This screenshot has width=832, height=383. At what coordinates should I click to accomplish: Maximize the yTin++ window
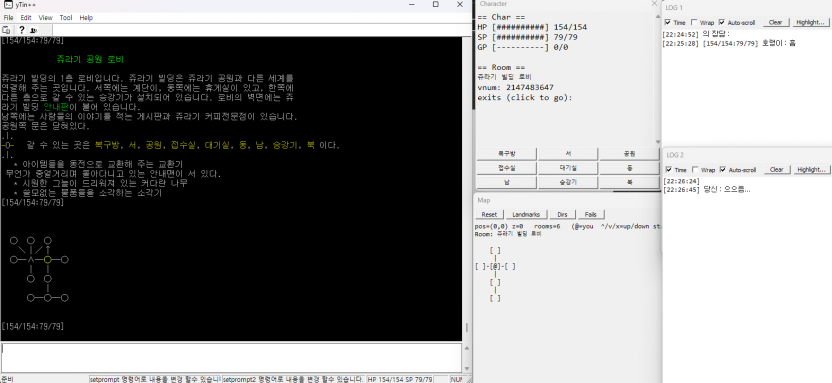coord(436,5)
